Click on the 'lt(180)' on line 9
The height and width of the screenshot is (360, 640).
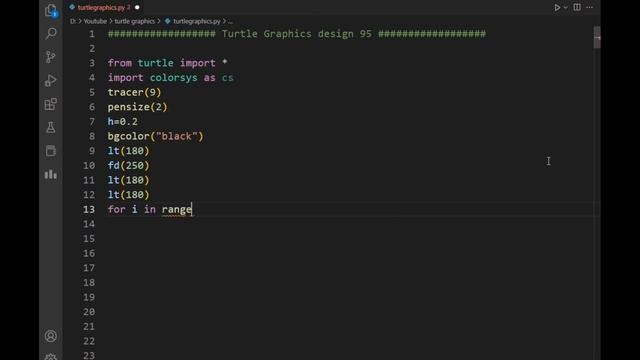pos(129,151)
